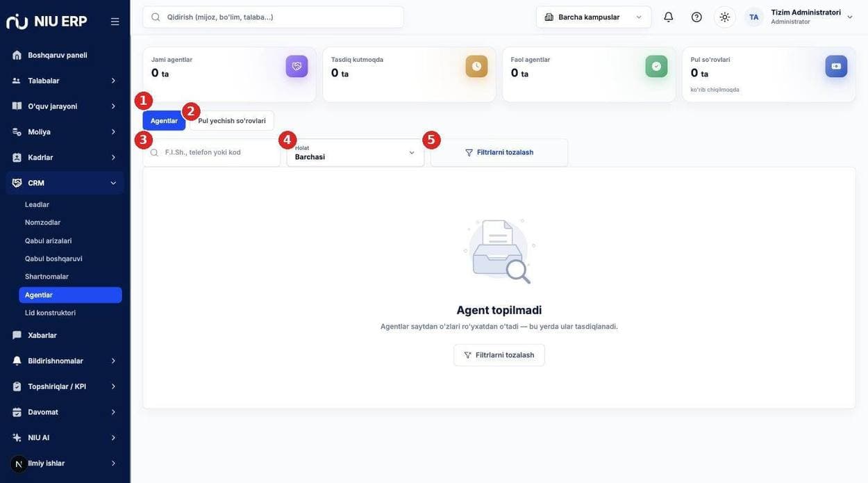Click the Davomat calendar icon
868x483 pixels.
point(17,412)
